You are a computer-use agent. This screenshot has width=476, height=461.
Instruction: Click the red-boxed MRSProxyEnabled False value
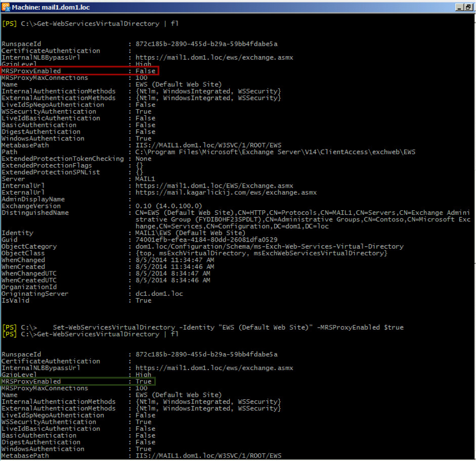[x=145, y=71]
